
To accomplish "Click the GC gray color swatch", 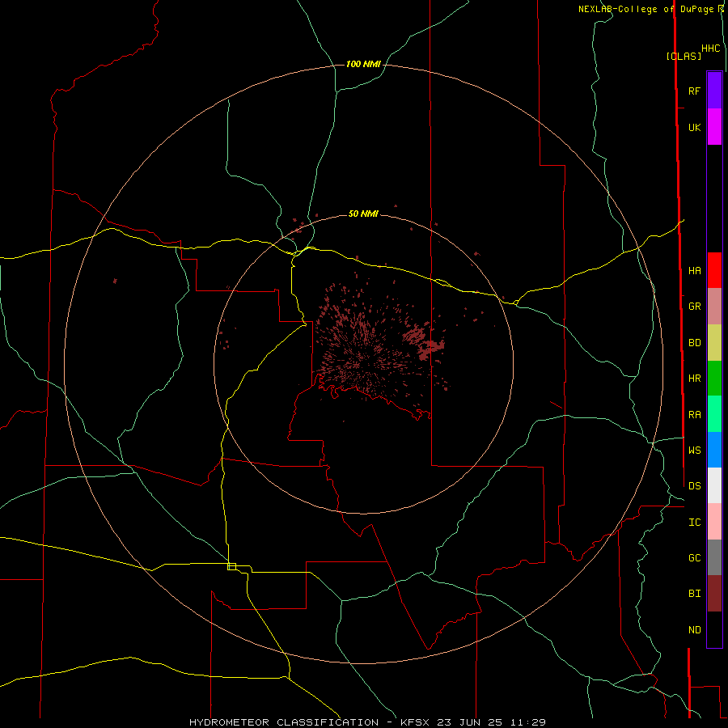I will click(x=714, y=557).
